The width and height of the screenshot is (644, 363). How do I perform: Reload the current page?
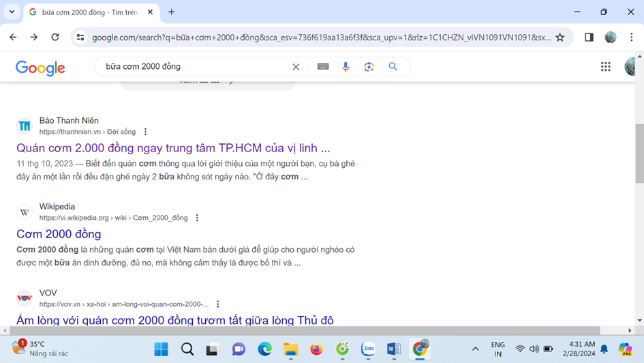tap(55, 38)
